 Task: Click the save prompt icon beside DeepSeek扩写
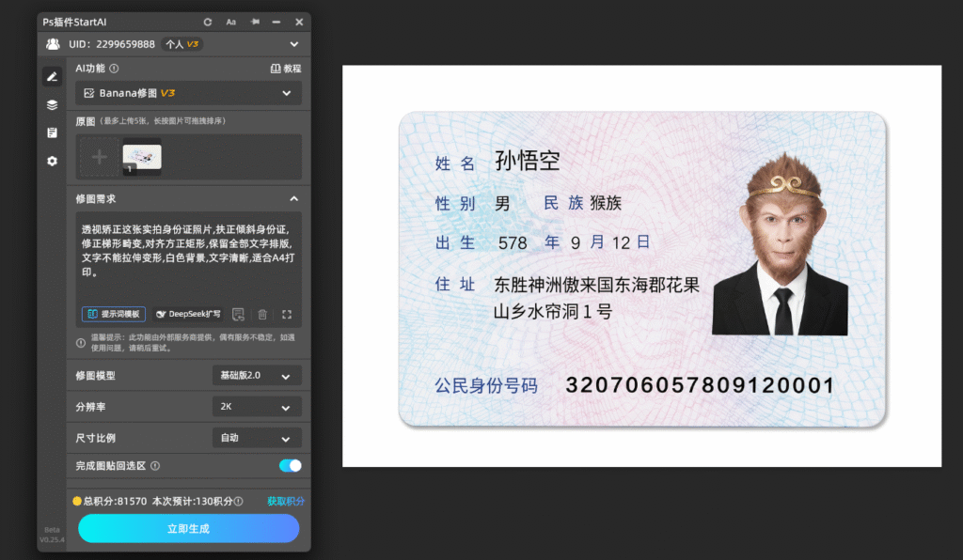coord(238,315)
